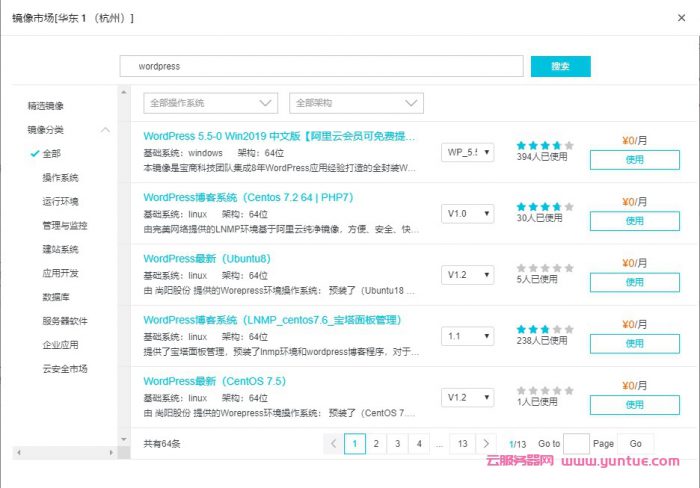Click star rating of WordPress最新 (CentOS 7.5)
This screenshot has height=488, width=700.
click(x=545, y=390)
